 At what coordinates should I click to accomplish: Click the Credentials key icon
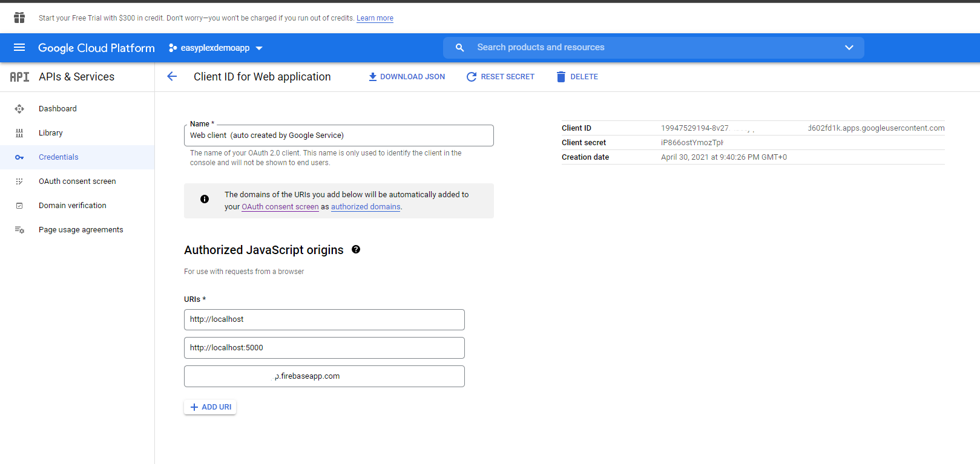[19, 157]
